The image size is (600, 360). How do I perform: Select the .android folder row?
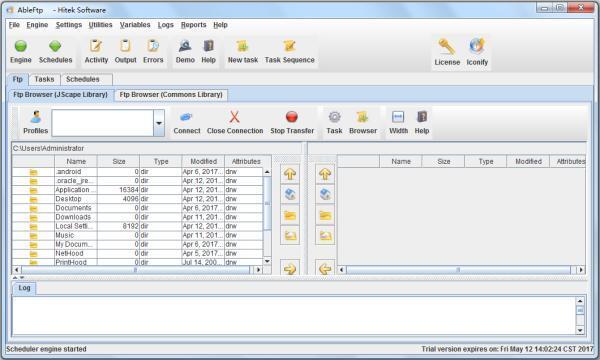point(138,172)
